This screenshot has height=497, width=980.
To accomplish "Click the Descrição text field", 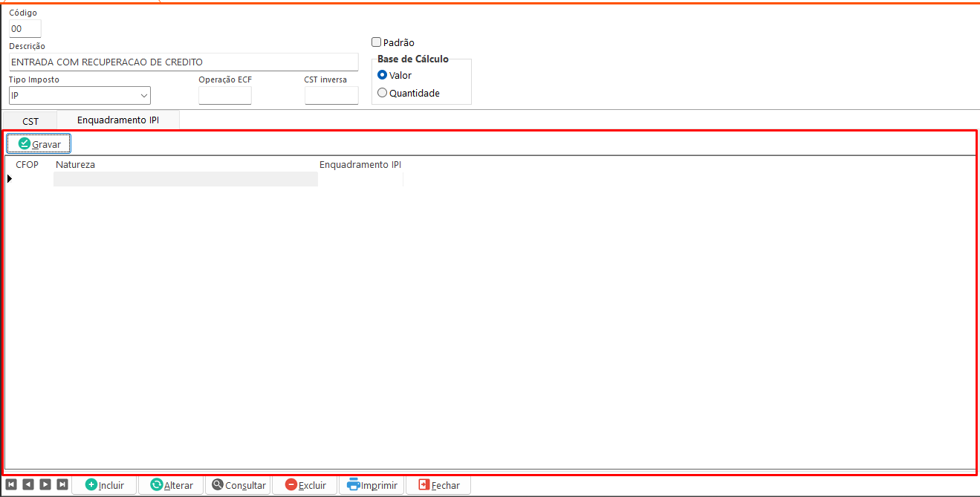I will coord(183,62).
